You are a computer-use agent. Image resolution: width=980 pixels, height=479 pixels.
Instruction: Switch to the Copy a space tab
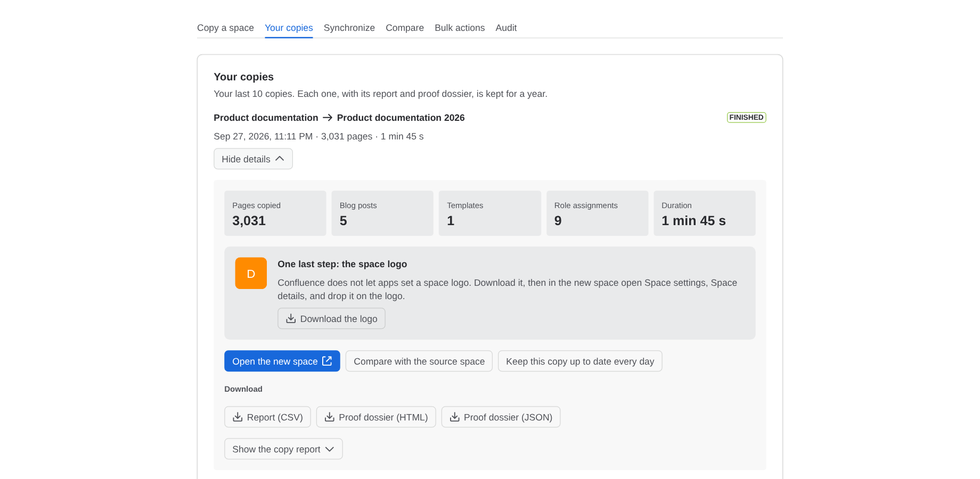coord(225,28)
